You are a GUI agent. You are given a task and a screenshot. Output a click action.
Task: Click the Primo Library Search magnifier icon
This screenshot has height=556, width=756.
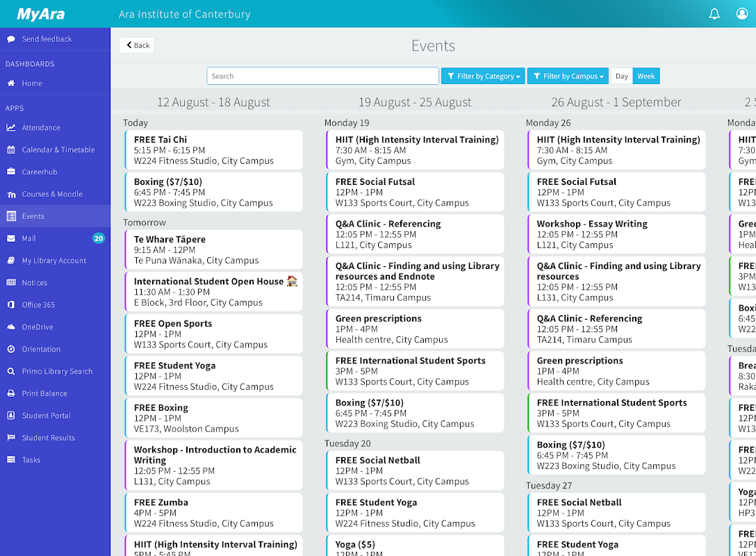point(10,372)
